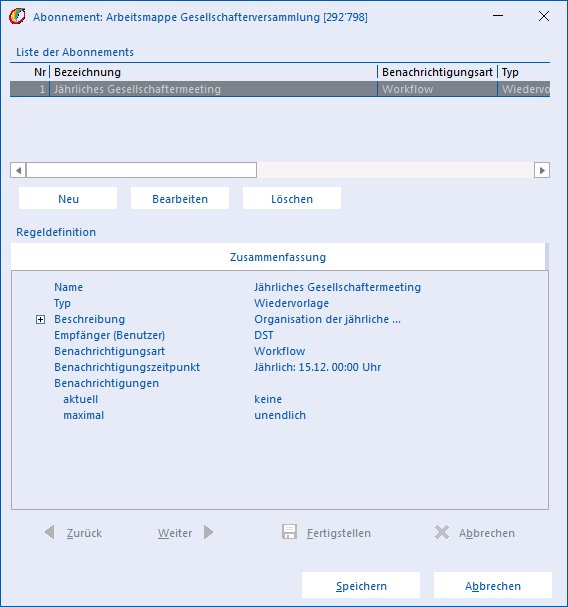Open the Zusammenfassung tab header

pos(278,257)
